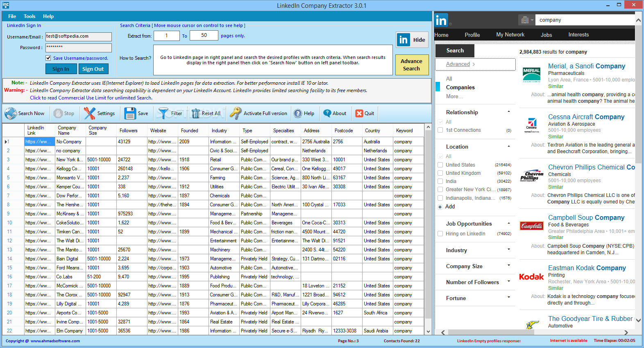Check the 1st Connections filter
644x348 pixels.
coord(440,130)
